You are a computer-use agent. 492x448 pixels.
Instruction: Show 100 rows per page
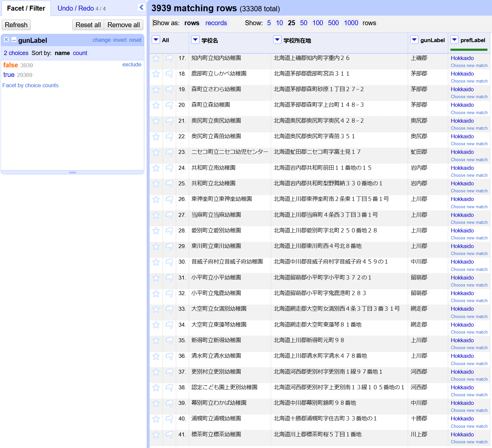(317, 23)
